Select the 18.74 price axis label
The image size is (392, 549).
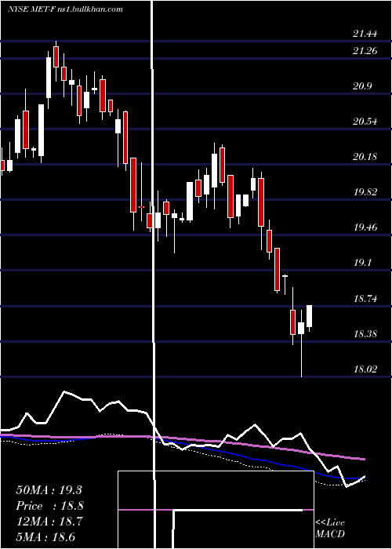(365, 299)
